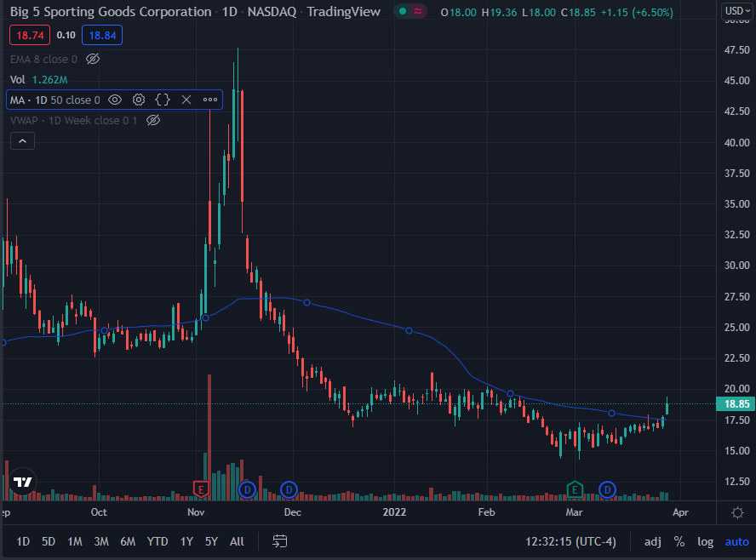The image size is (756, 560).
Task: Collapse the indicator legend
Action: pyautogui.click(x=22, y=141)
